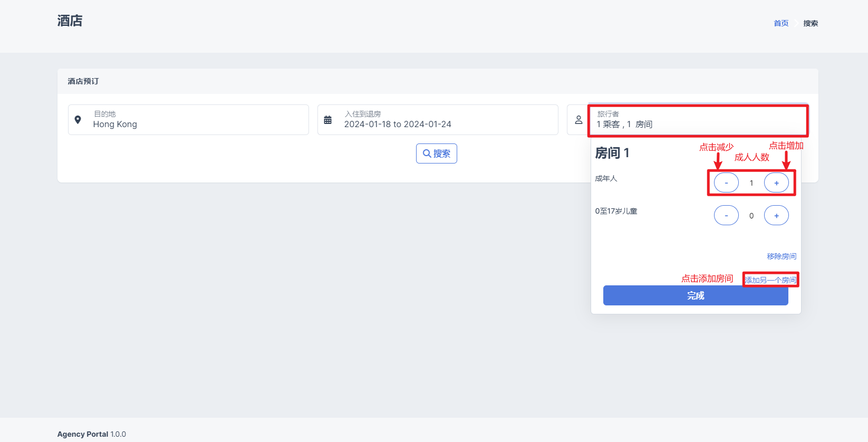The image size is (868, 442).
Task: Click the 酒店预订 panel header
Action: click(83, 81)
